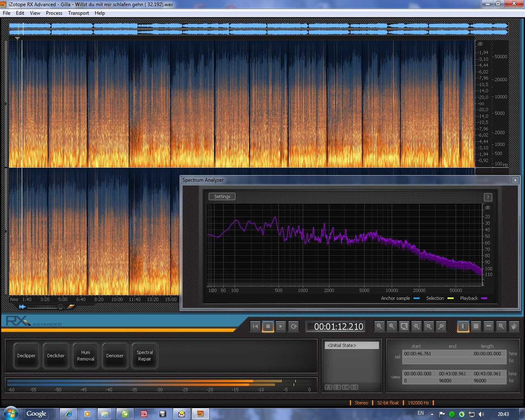
Task: Select the time-frequency rectangle selection tool
Action: pyautogui.click(x=476, y=326)
